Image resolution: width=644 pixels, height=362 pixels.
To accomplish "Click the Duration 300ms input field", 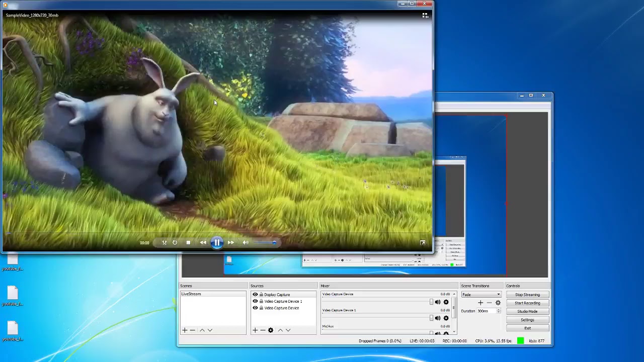I will coord(487,311).
